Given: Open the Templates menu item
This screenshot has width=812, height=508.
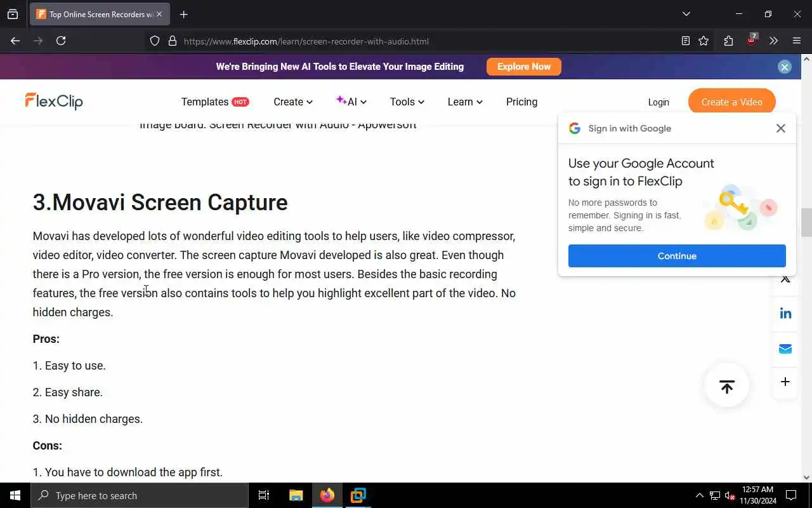Looking at the screenshot, I should tap(215, 102).
